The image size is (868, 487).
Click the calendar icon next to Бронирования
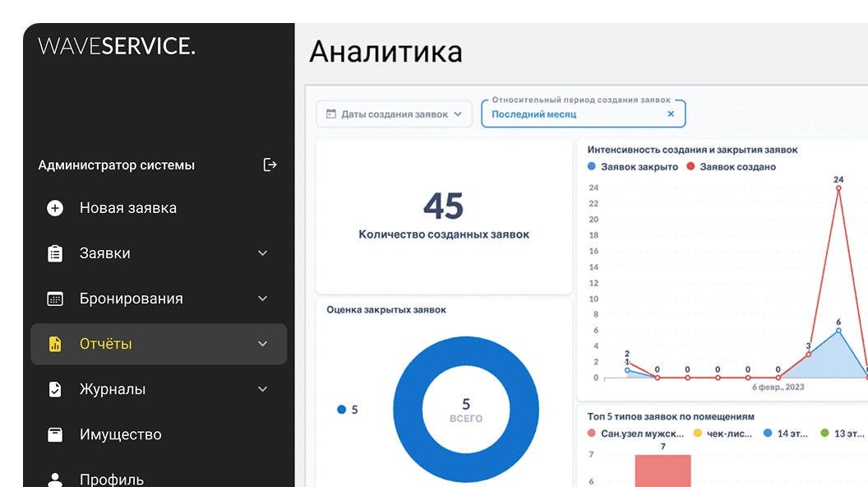click(53, 298)
